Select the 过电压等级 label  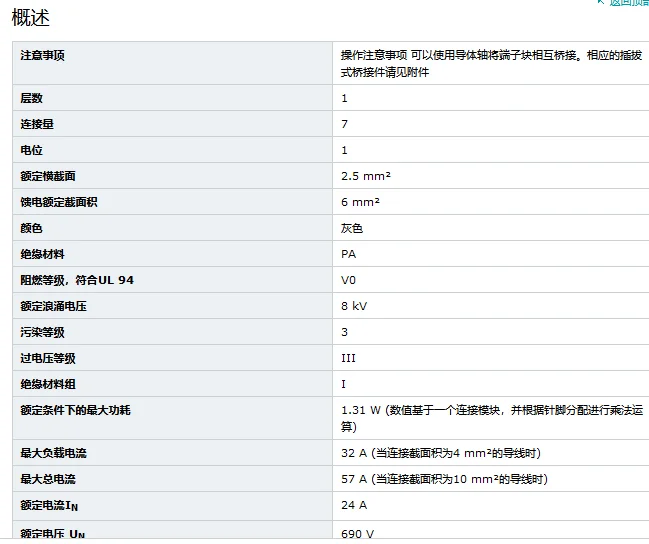pyautogui.click(x=48, y=359)
